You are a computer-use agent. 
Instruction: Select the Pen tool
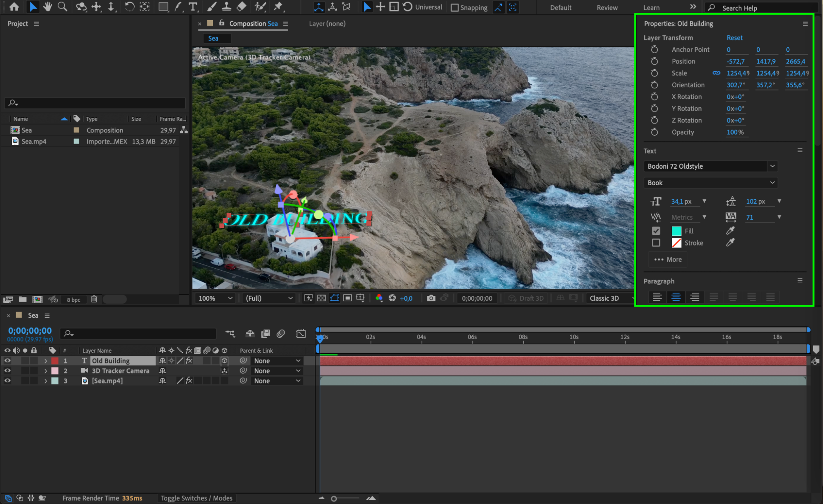pyautogui.click(x=178, y=7)
